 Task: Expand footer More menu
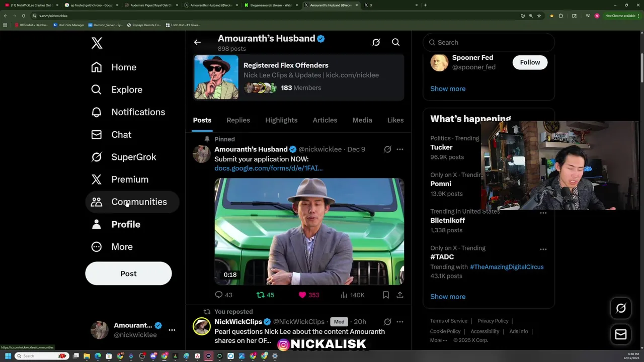click(x=438, y=340)
